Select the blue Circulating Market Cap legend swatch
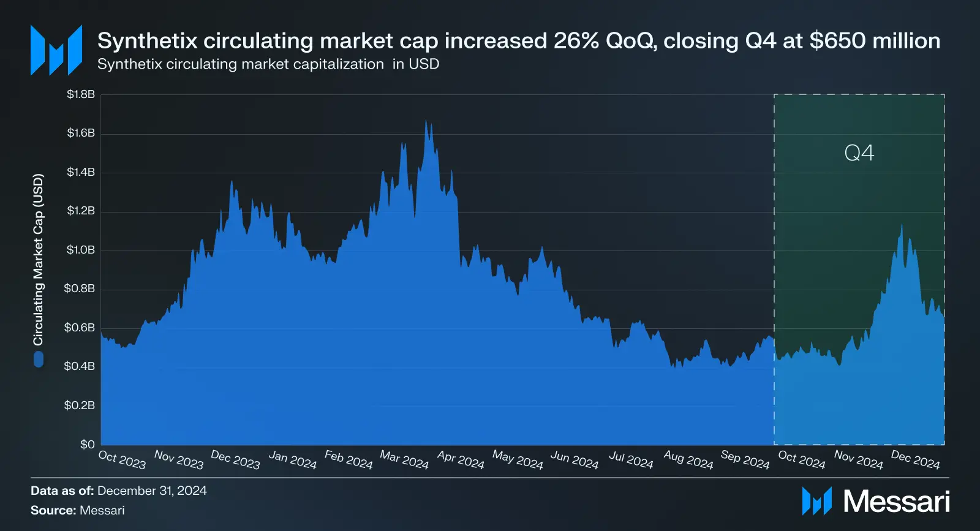 click(39, 359)
